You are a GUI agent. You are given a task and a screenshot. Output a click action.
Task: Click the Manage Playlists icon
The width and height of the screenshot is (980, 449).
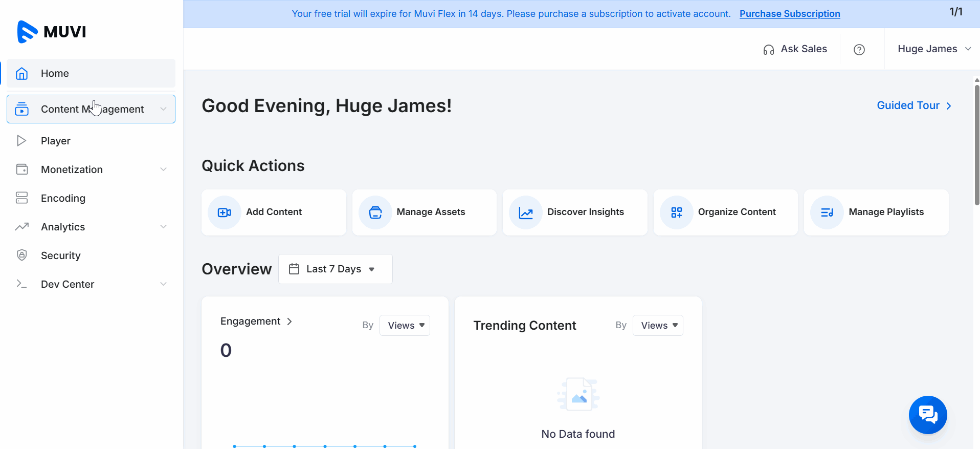click(827, 212)
